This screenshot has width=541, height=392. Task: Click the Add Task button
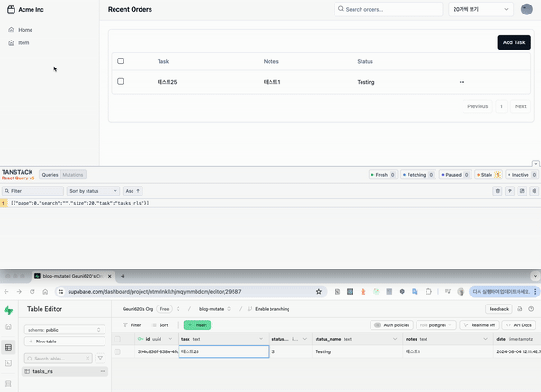[x=514, y=42]
